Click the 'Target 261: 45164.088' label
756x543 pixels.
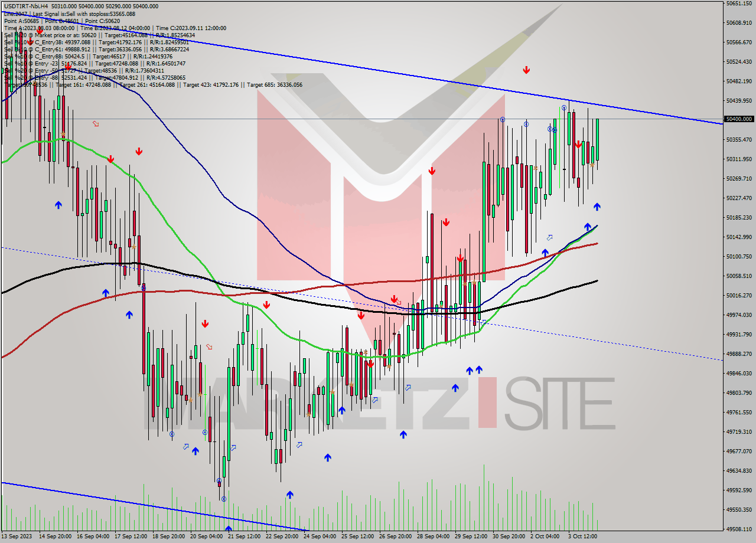147,84
